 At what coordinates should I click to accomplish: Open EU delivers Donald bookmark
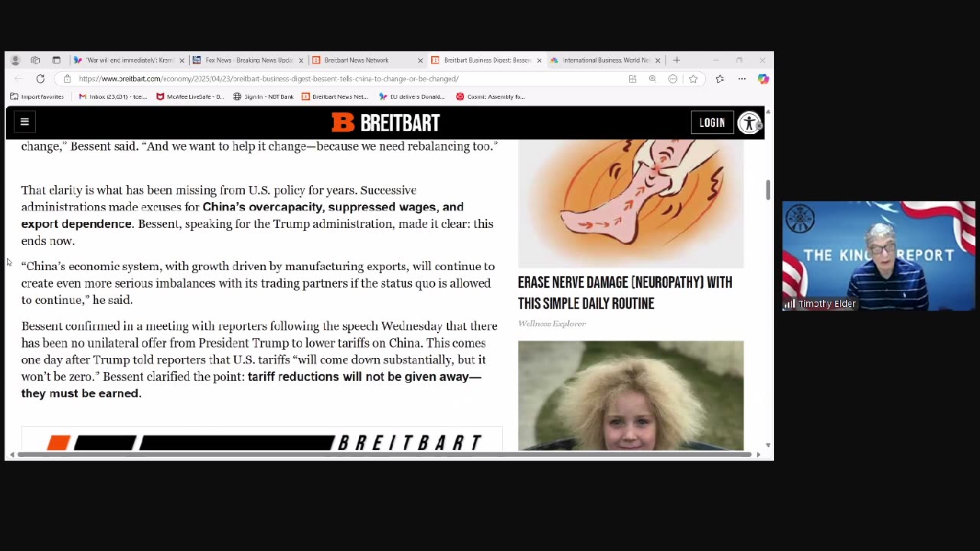pos(412,96)
